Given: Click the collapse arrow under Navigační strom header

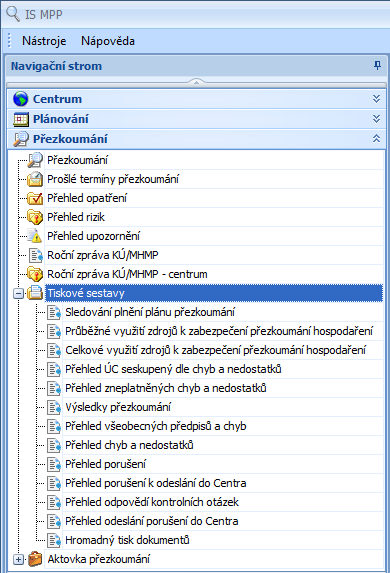Looking at the screenshot, I should 196,82.
